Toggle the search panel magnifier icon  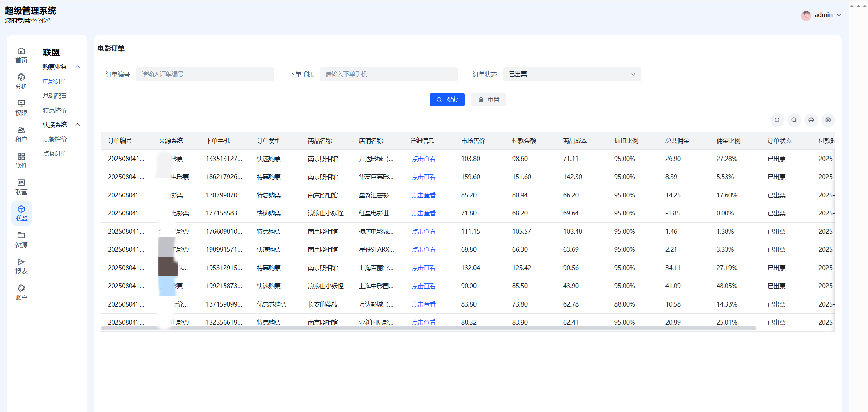[x=794, y=120]
